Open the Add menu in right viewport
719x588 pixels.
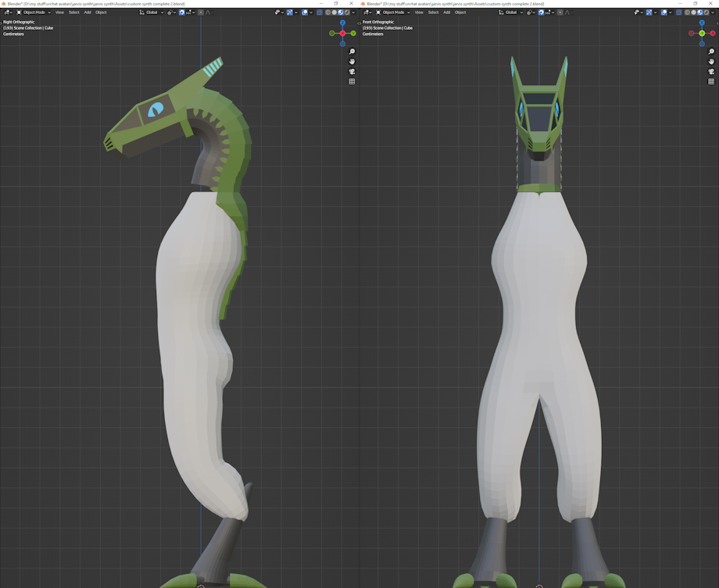(x=446, y=12)
